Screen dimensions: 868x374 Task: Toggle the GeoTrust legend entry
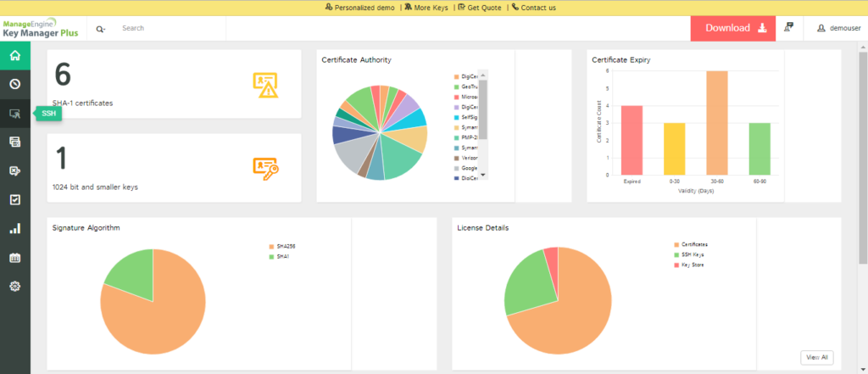pyautogui.click(x=466, y=87)
